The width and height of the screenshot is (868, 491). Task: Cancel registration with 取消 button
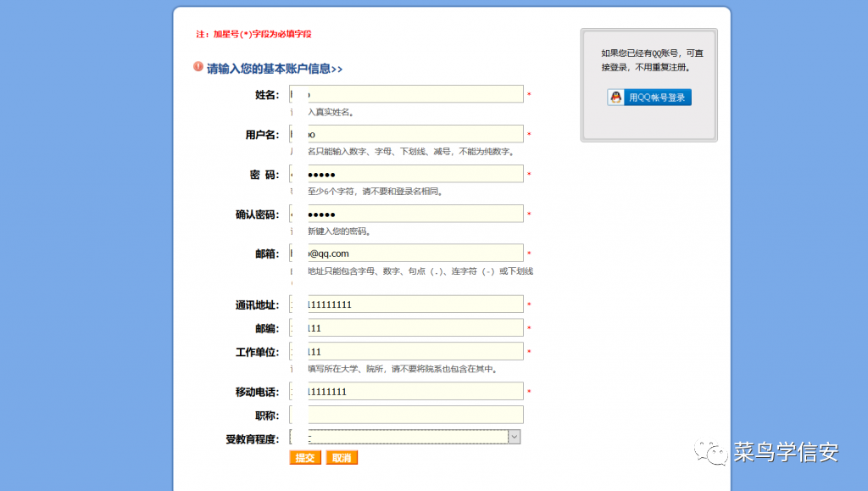(x=342, y=458)
